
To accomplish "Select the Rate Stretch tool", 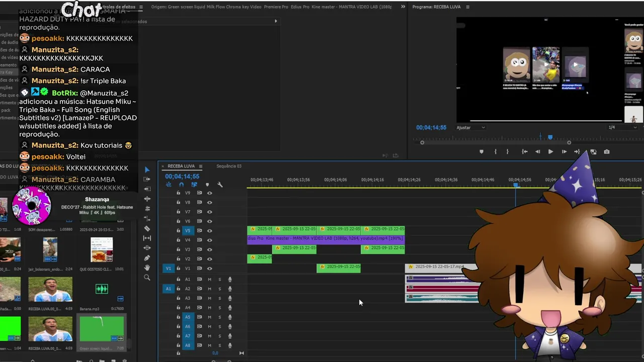I will (147, 218).
